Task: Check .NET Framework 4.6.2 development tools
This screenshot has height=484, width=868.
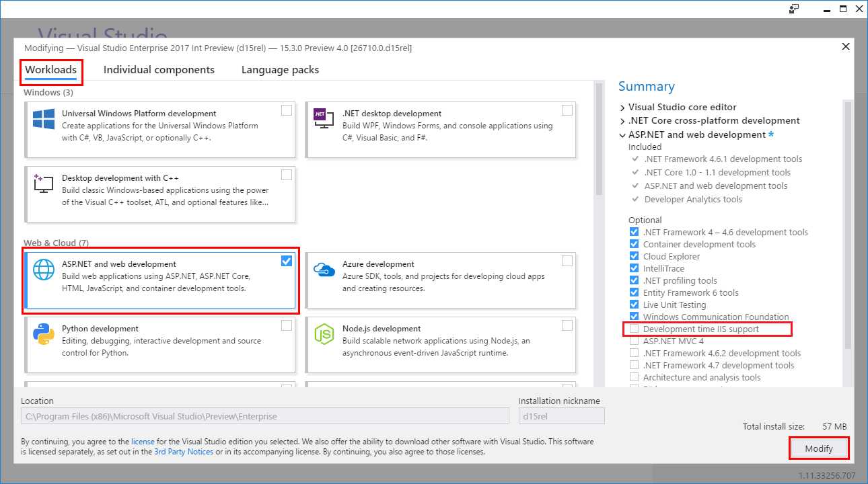Action: (x=634, y=354)
